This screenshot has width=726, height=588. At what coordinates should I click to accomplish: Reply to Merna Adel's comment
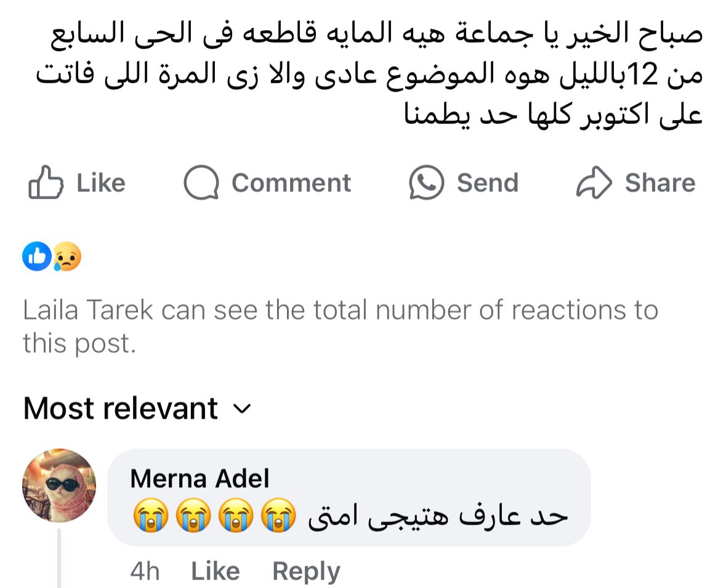(306, 571)
